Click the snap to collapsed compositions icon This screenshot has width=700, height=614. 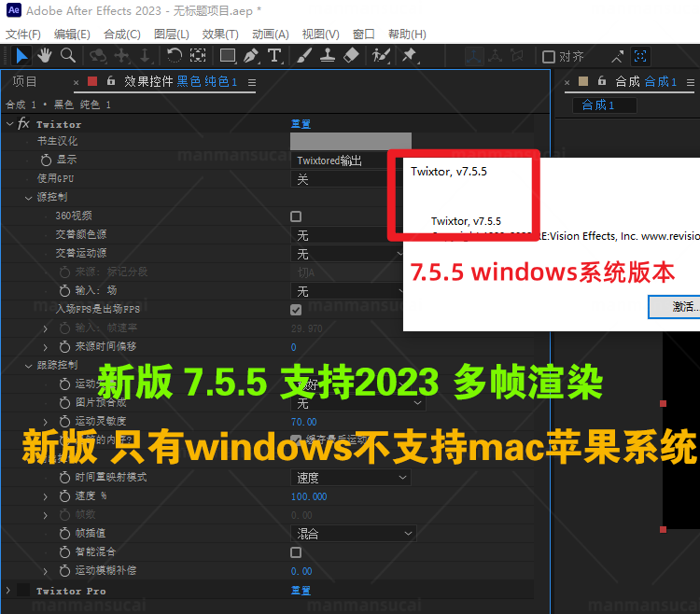click(640, 56)
